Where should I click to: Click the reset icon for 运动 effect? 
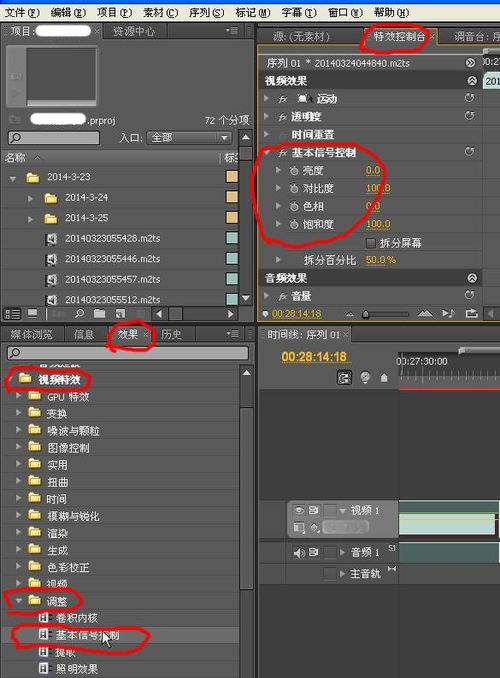click(469, 98)
